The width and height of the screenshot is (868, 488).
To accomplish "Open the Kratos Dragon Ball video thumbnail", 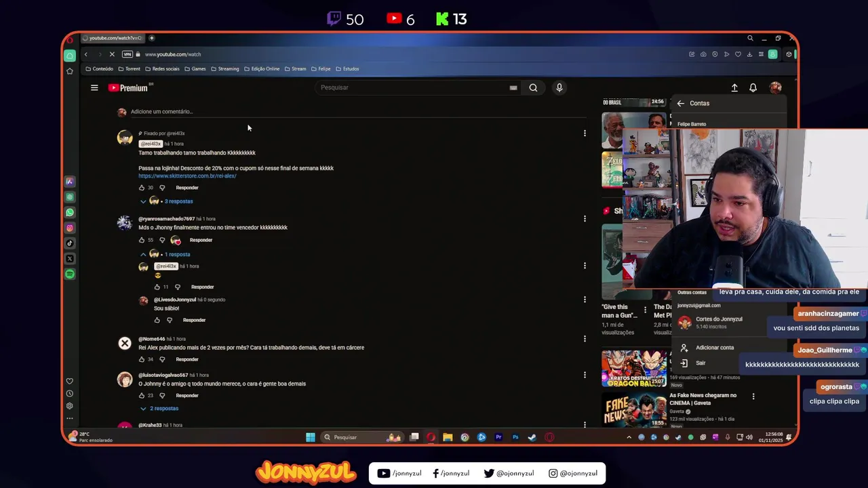I will [x=633, y=368].
